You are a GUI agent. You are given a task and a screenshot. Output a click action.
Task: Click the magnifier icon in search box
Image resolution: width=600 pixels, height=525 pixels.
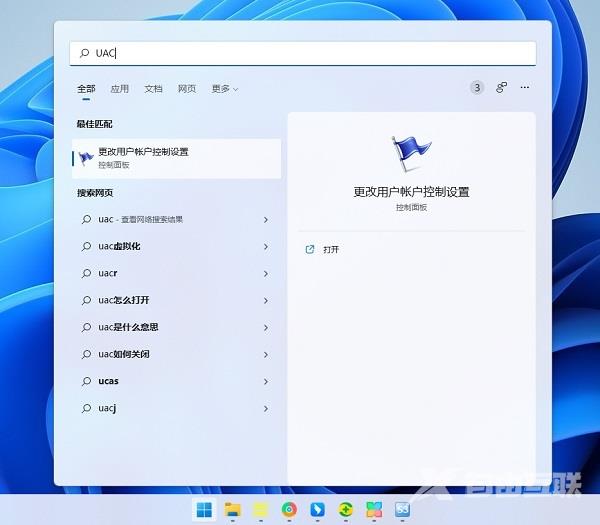point(85,53)
